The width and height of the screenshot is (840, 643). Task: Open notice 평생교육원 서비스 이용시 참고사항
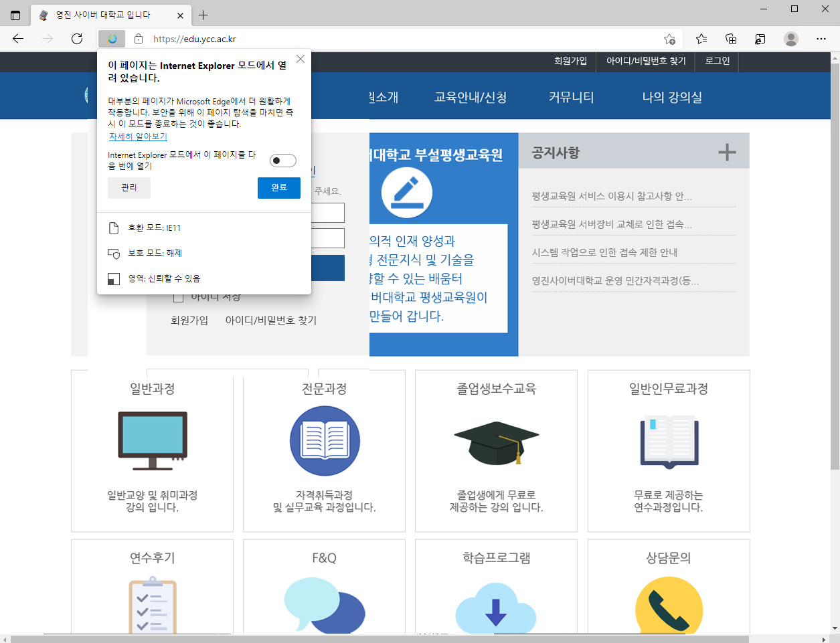tap(612, 196)
